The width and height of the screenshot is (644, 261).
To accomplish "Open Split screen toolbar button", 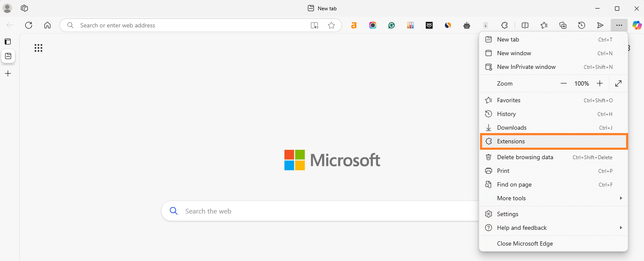I will pyautogui.click(x=525, y=25).
